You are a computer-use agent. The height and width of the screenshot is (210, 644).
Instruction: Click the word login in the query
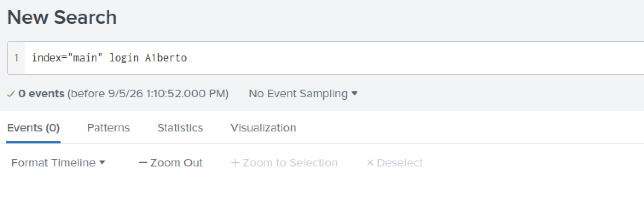[x=124, y=58]
